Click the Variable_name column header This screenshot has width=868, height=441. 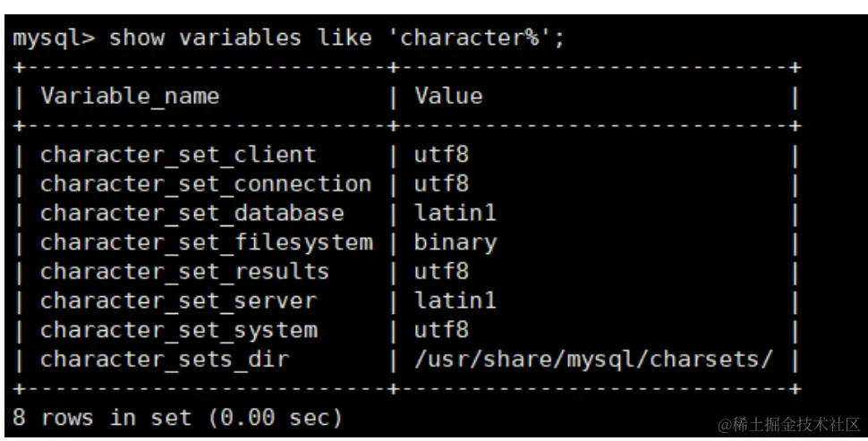tap(130, 96)
